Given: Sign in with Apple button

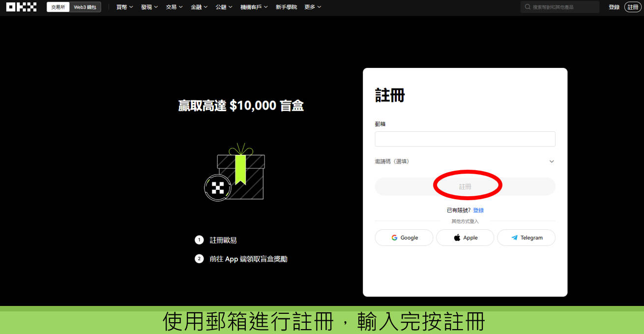Looking at the screenshot, I should (x=465, y=238).
